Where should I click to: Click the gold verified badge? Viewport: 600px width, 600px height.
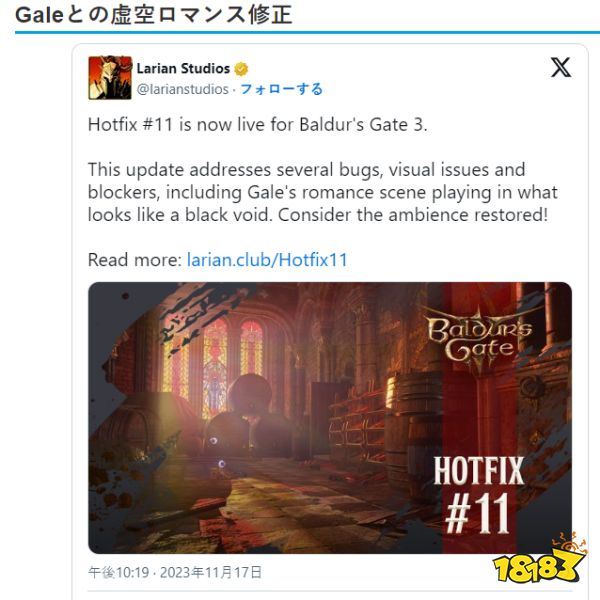pyautogui.click(x=241, y=69)
